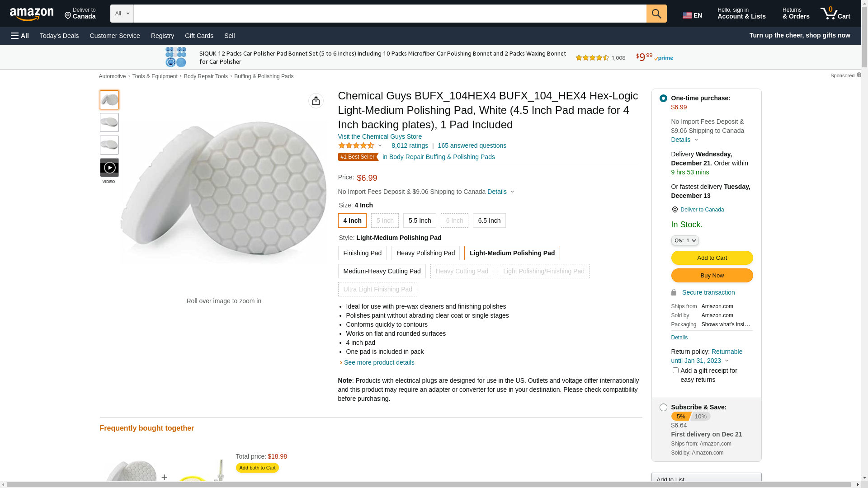This screenshot has height=488, width=868.
Task: Click the share icon on product image
Action: (316, 101)
